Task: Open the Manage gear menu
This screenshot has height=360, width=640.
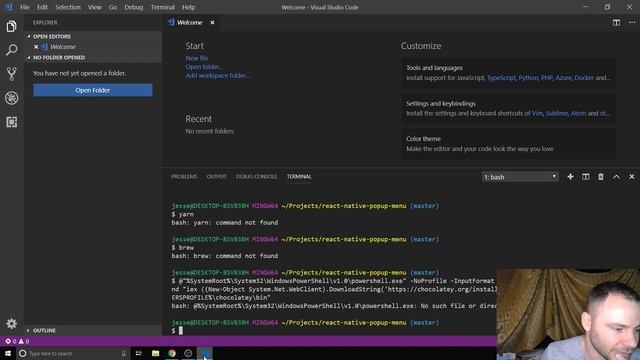Action: (x=11, y=324)
